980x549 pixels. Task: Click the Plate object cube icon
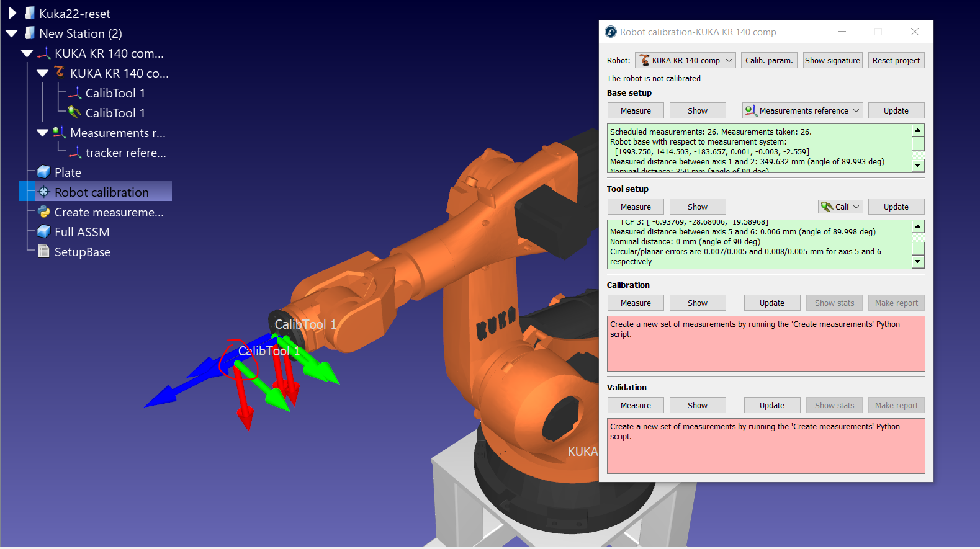click(x=43, y=172)
